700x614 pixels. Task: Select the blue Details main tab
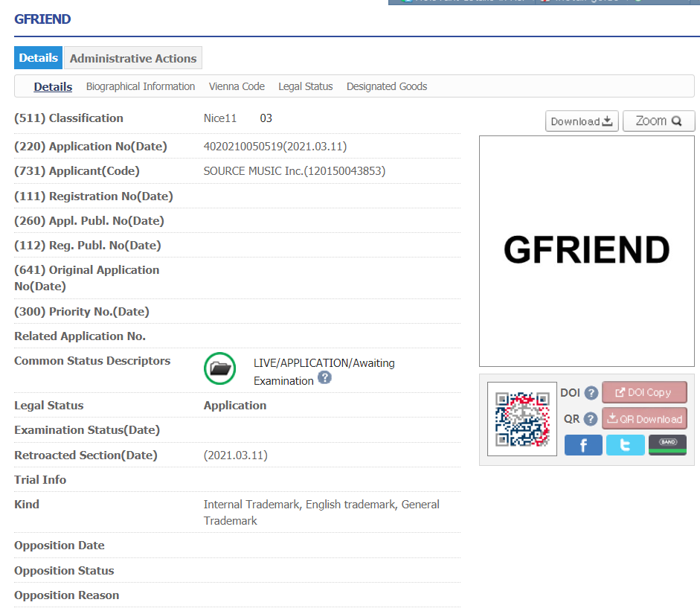click(39, 57)
